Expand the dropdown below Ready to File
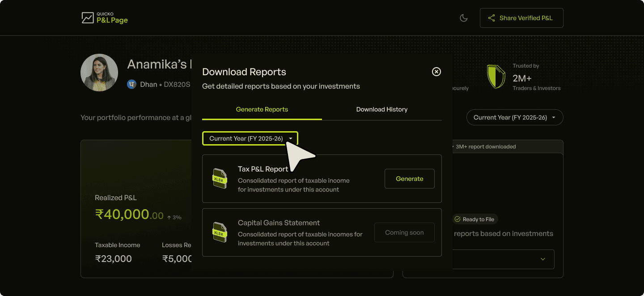This screenshot has width=644, height=296. tap(503, 259)
